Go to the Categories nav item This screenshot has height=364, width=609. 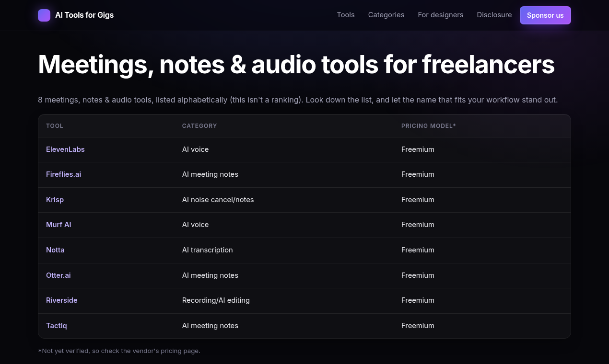386,15
